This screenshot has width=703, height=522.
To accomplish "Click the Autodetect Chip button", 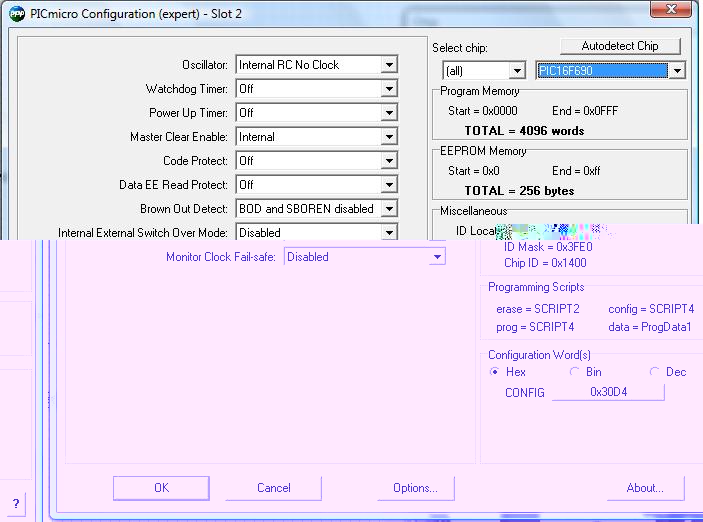I will 620,46.
